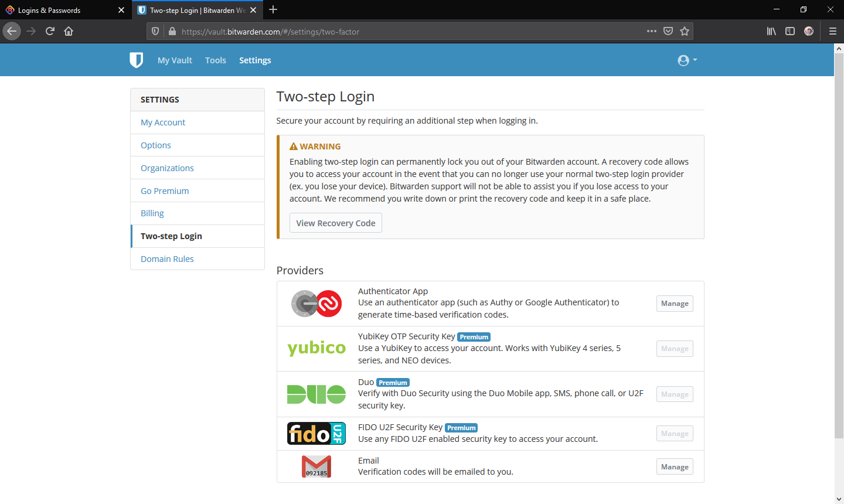Click Premium badge beside FIDO U2F
Screen dimensions: 844x504
461,428
